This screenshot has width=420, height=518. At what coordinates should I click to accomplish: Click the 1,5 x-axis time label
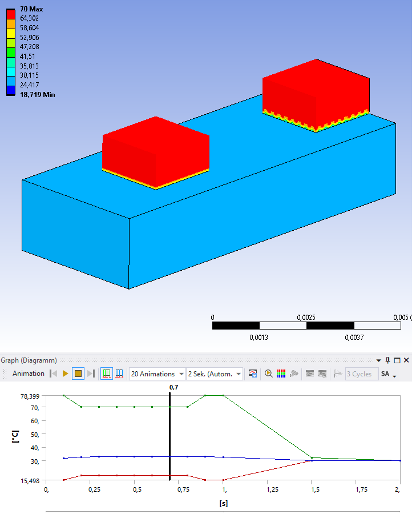tap(316, 489)
